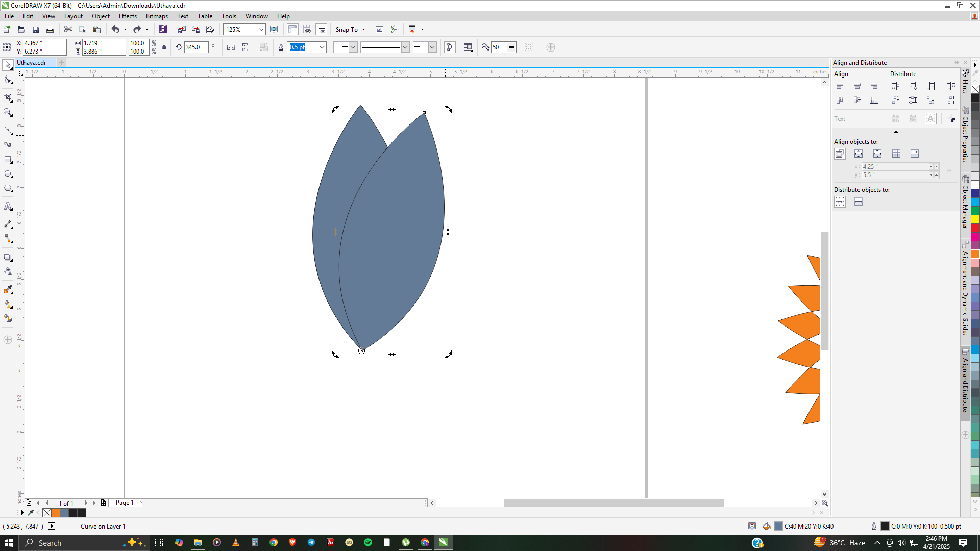
Task: Click the Align left icon
Action: click(x=840, y=86)
